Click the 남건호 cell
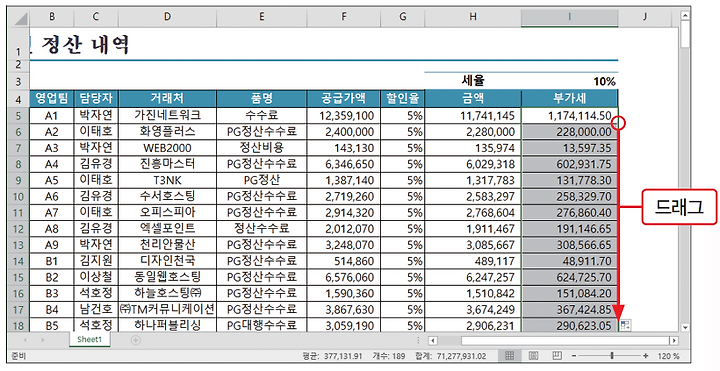This screenshot has height=371, width=720. click(x=96, y=309)
